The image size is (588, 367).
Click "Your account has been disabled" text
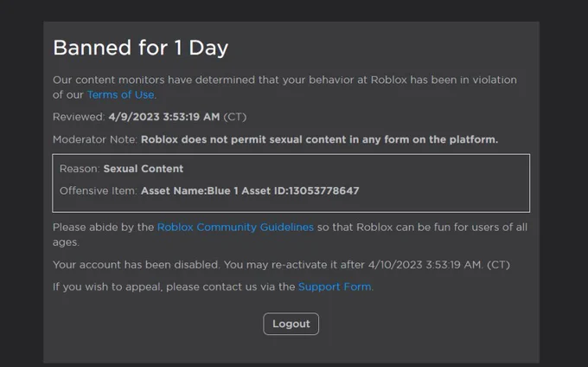136,265
